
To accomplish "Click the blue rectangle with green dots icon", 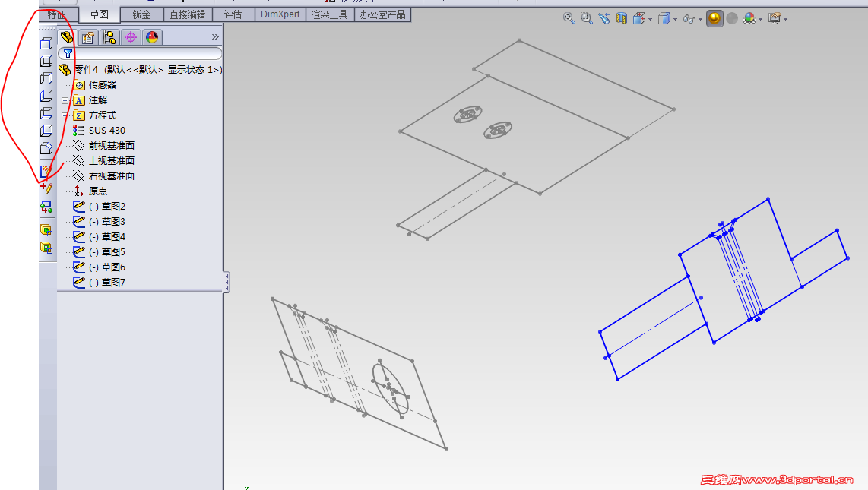I will tap(46, 207).
